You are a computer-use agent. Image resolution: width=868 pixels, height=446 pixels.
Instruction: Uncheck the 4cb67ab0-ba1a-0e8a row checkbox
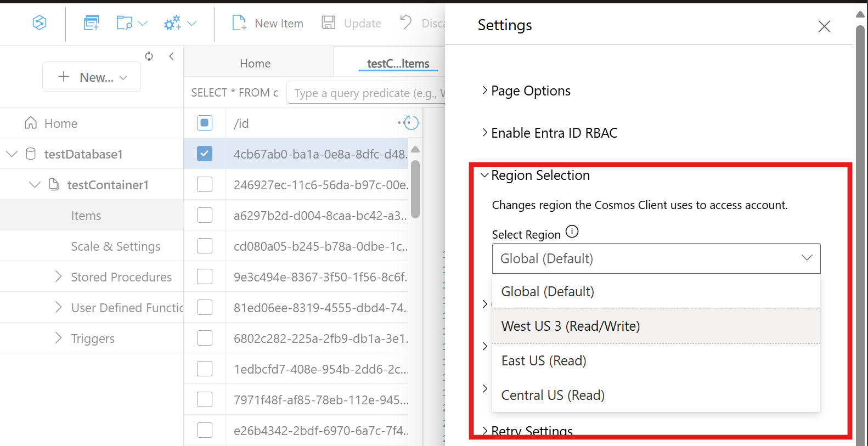(205, 154)
